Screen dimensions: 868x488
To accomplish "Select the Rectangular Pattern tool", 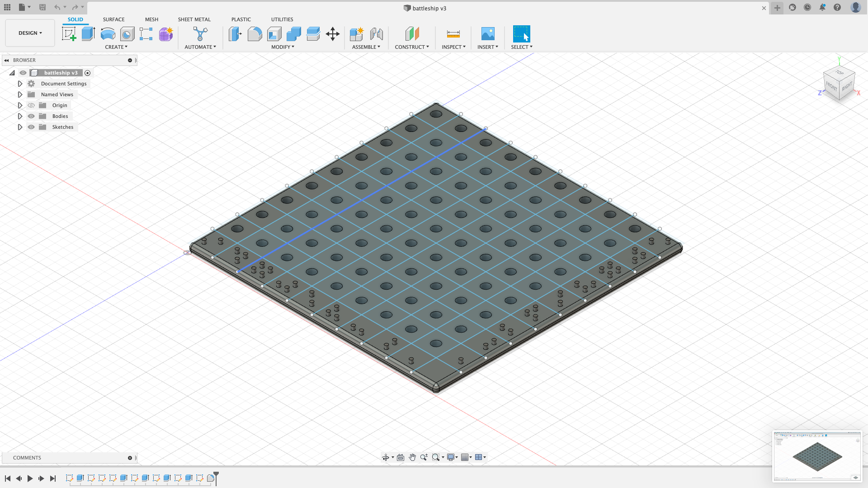I will (146, 34).
